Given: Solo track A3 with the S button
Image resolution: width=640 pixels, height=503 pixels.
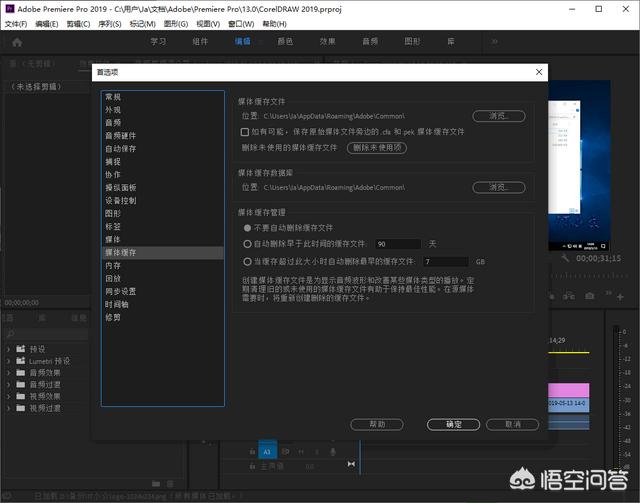Looking at the screenshot, I should click(317, 452).
